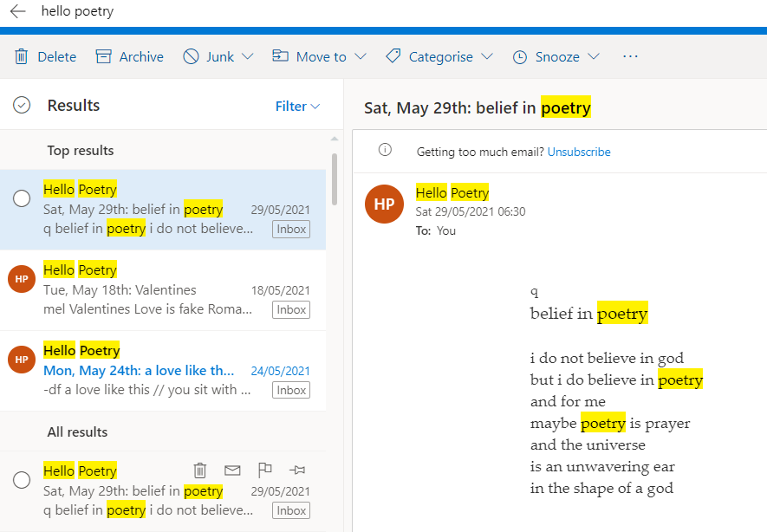Click the back arrow beside hello poetry search
The image size is (767, 532).
(17, 10)
